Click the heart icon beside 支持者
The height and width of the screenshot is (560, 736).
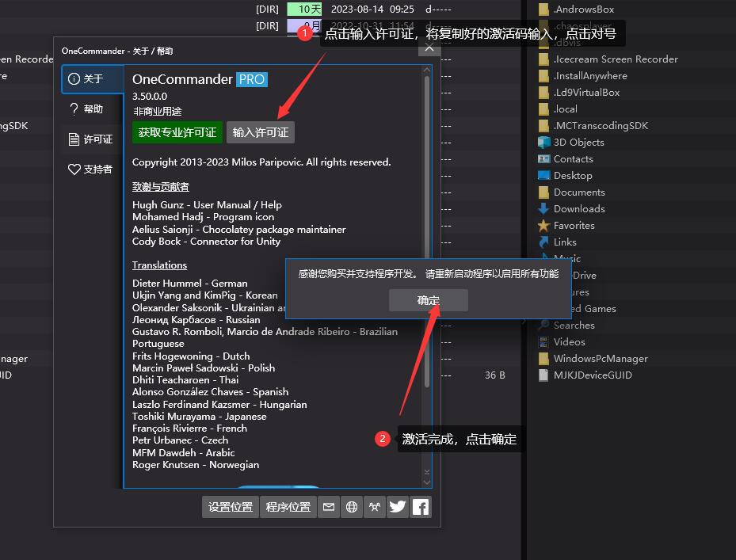74,169
